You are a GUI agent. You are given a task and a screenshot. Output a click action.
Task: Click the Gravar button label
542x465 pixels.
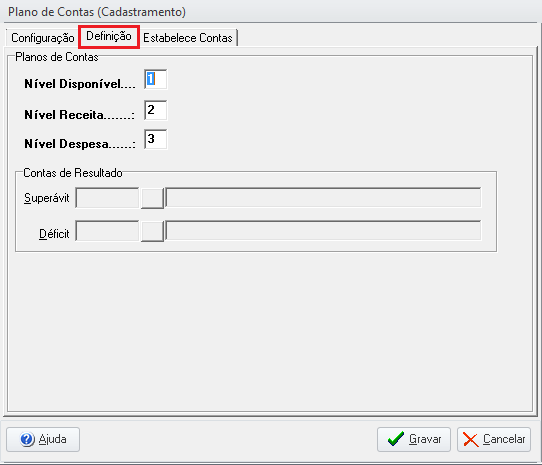425,439
